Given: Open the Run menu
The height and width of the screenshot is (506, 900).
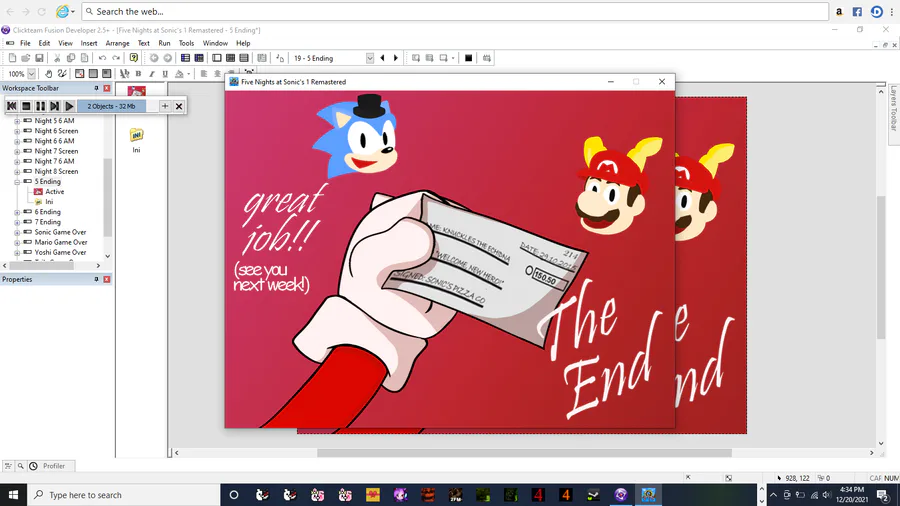Looking at the screenshot, I should click(x=164, y=43).
